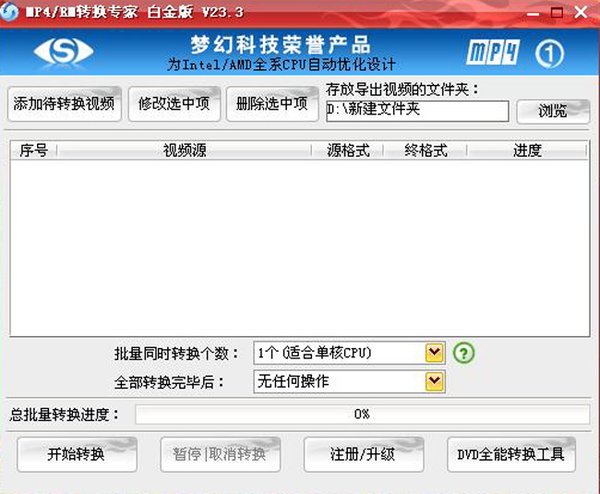Click the 修改选中项 button

click(x=174, y=104)
